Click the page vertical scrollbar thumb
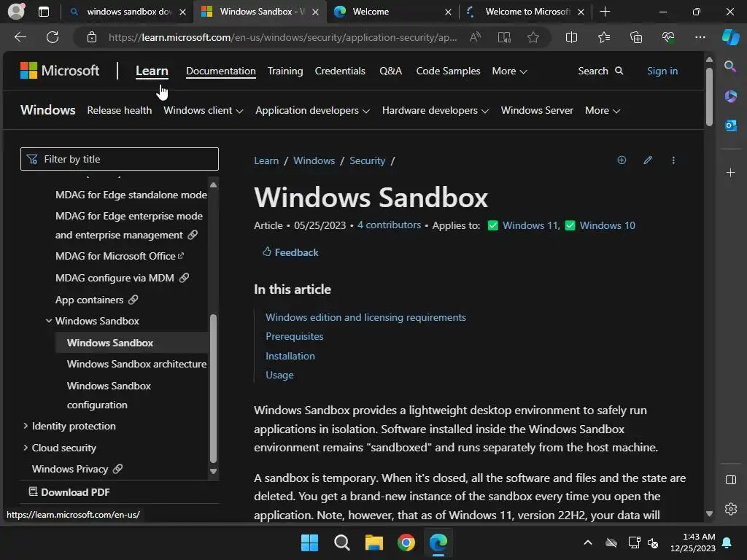This screenshot has width=747, height=560. coord(709,96)
